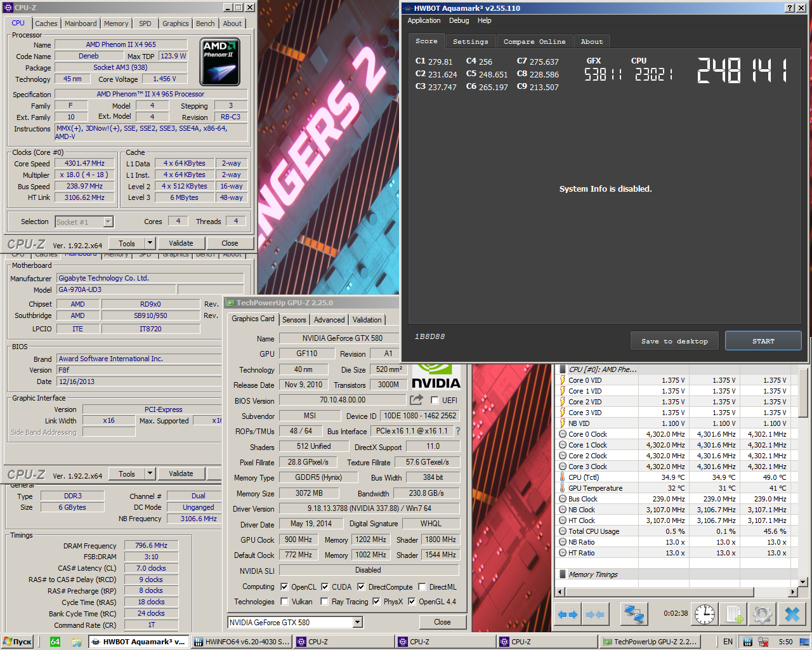Viewport: 812px width, 650px height.
Task: Open Socket #1 selection dropdown
Action: tap(108, 222)
